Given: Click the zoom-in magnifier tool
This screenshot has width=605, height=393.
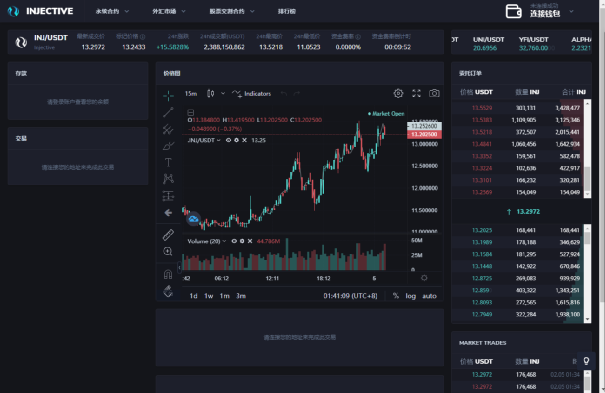Looking at the screenshot, I should coord(168,251).
